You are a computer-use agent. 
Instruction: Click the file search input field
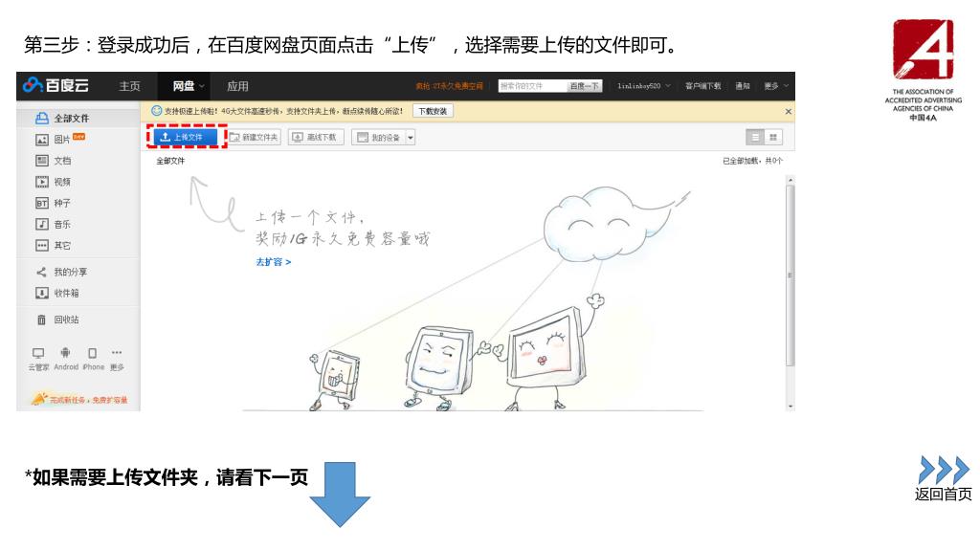tap(531, 86)
